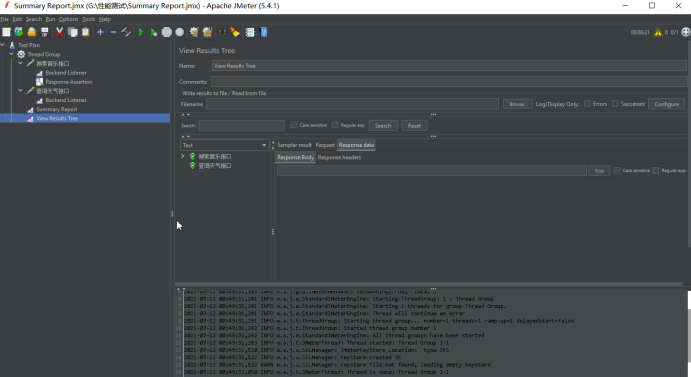This screenshot has width=691, height=377.
Task: Tick Case sensitive beside the Find button
Action: [x=617, y=170]
